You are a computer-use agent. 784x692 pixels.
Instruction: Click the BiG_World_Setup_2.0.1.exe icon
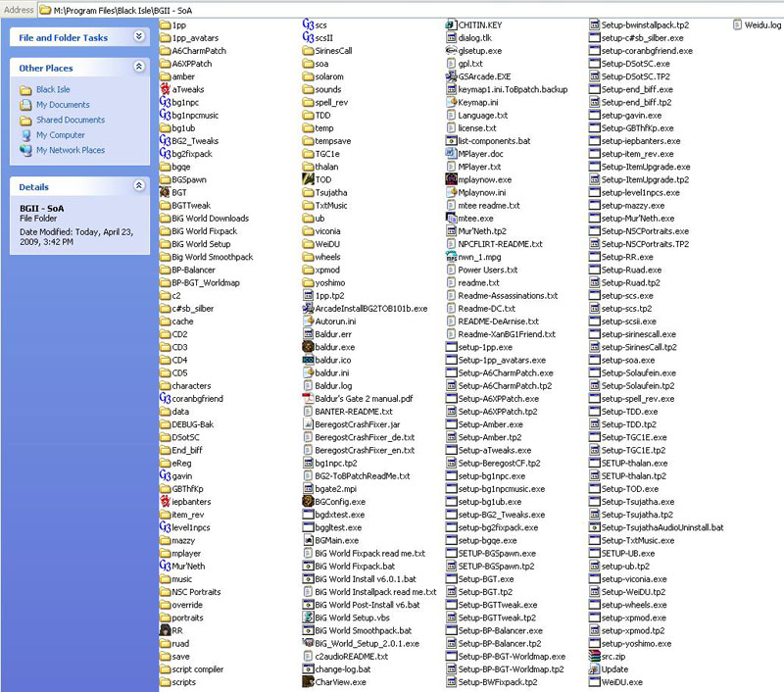308,643
